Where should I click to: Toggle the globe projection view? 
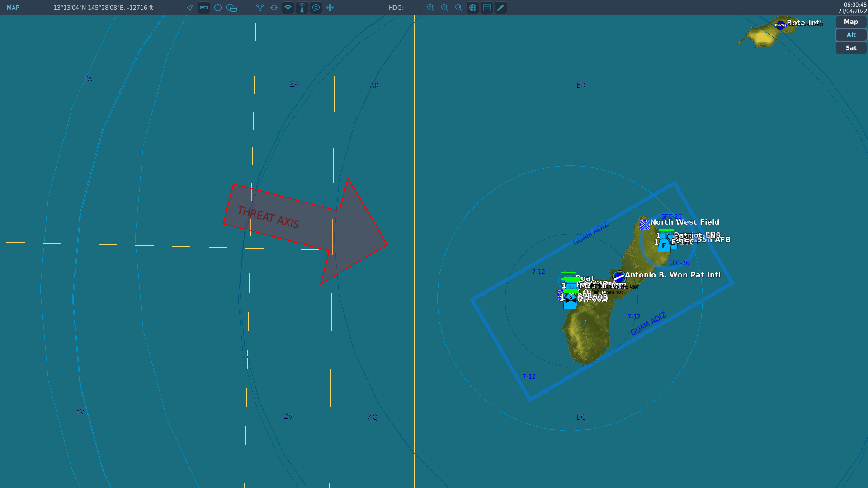[473, 8]
